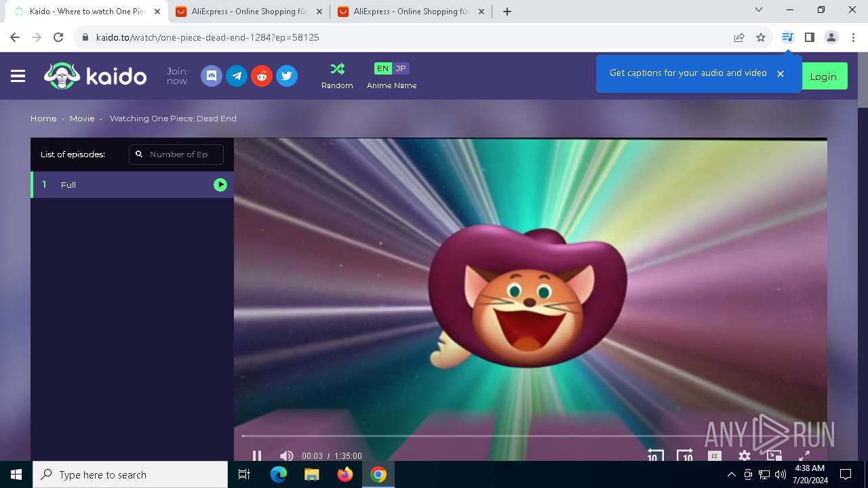The width and height of the screenshot is (868, 488).
Task: Switch to first AliExpress tab
Action: point(248,12)
